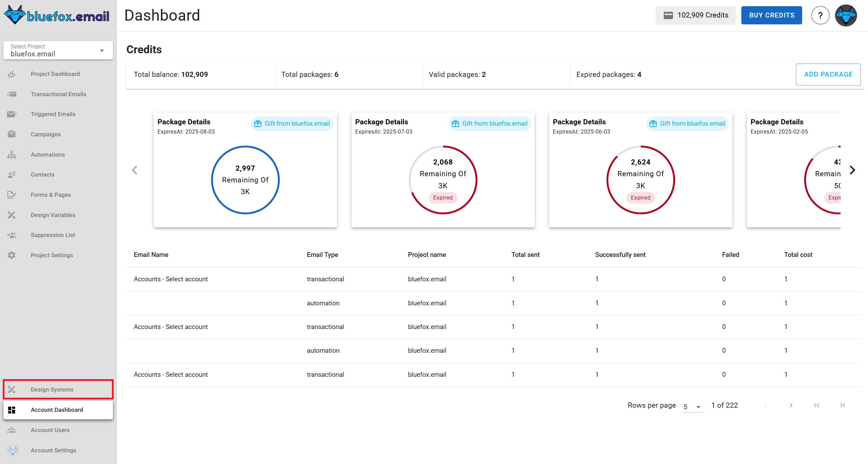This screenshot has height=464, width=868.
Task: Click the Automations sidebar icon
Action: (x=12, y=154)
